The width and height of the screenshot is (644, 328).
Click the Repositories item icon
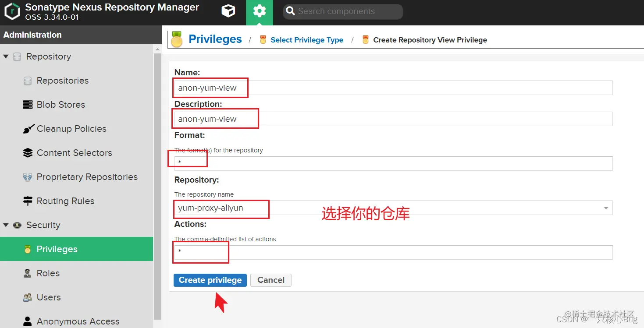click(x=28, y=81)
